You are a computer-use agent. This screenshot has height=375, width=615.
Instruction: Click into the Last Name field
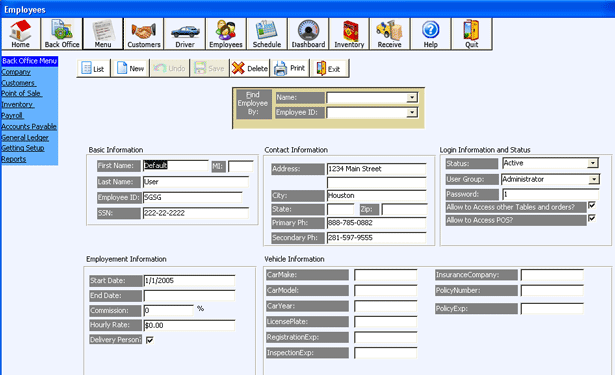196,182
